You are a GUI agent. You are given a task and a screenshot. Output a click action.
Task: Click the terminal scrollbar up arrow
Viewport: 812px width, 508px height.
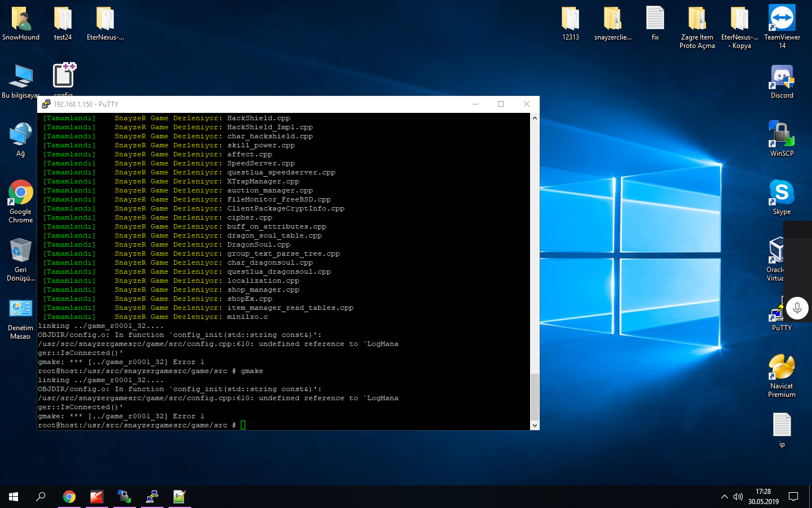(x=535, y=118)
